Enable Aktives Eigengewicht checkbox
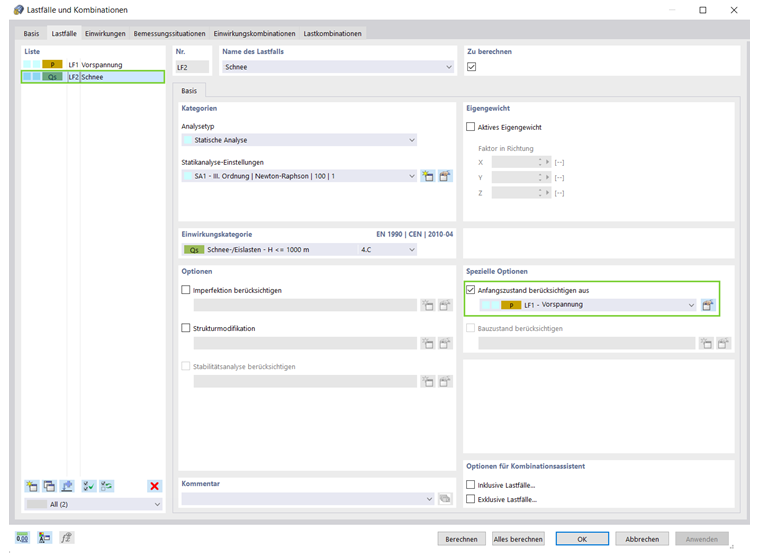This screenshot has height=556, width=760. coord(471,127)
